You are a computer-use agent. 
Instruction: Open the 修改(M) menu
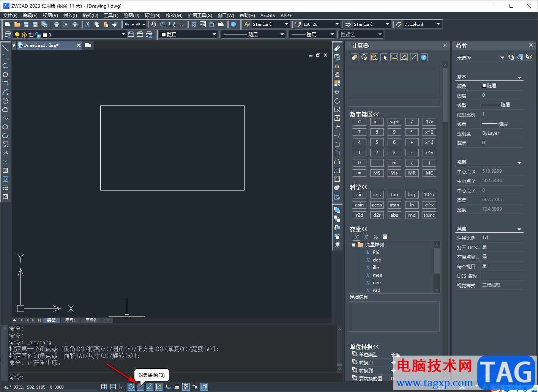point(174,16)
